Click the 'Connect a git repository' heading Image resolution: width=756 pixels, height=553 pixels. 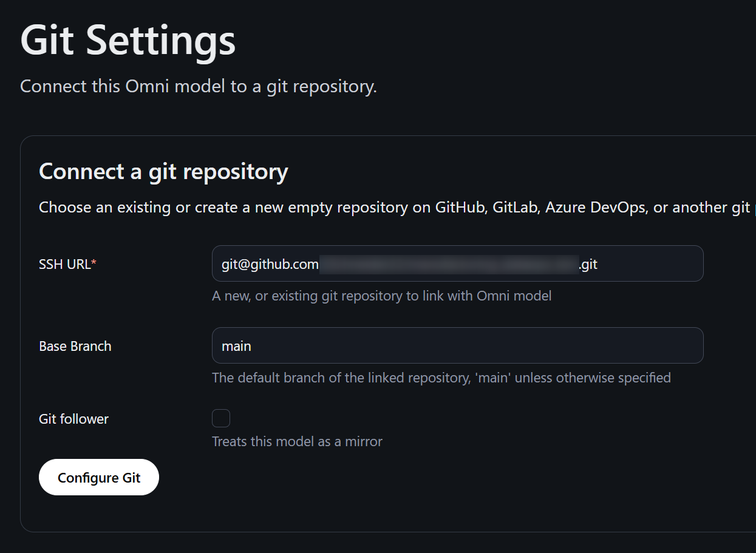coord(163,172)
